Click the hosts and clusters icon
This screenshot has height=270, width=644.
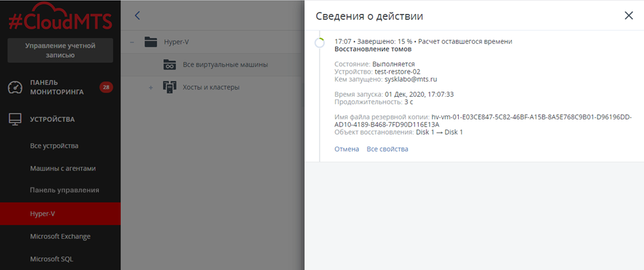170,87
